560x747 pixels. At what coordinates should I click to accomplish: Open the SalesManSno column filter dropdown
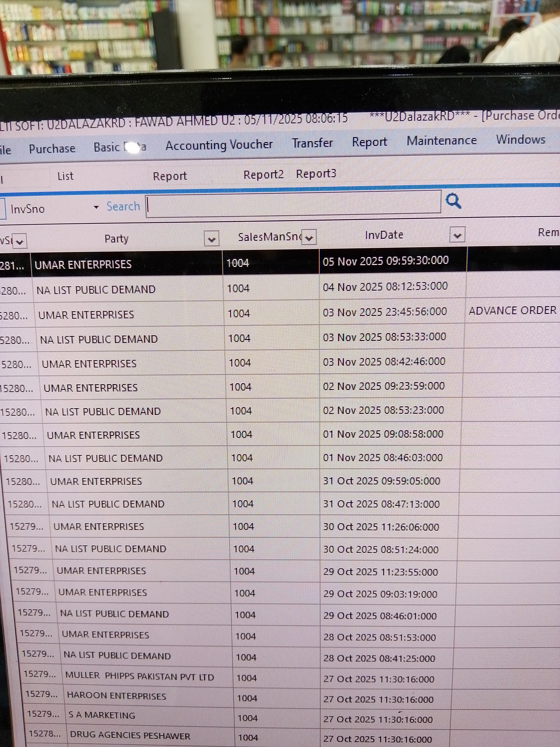(x=309, y=237)
